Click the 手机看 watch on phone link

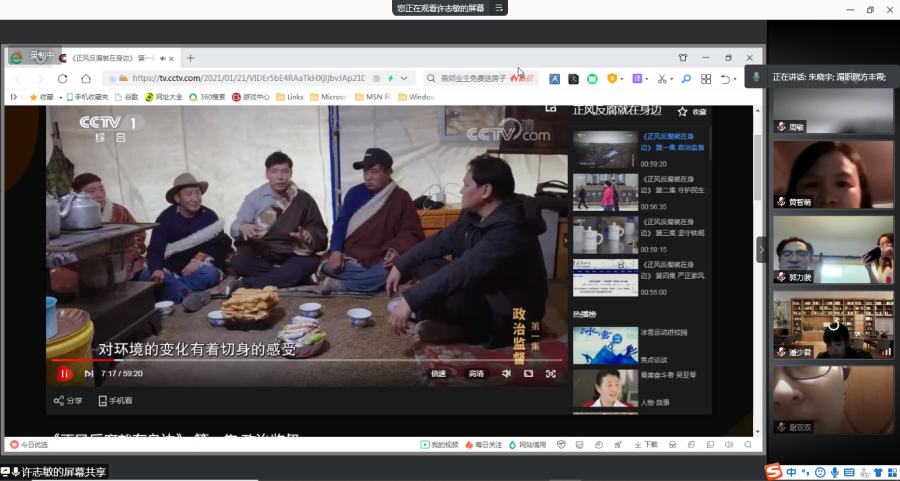point(115,401)
